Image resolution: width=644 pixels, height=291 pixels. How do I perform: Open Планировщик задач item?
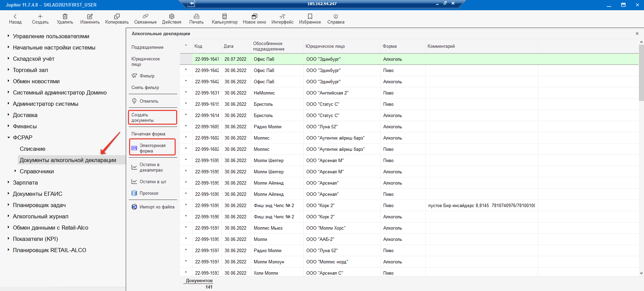(39, 205)
